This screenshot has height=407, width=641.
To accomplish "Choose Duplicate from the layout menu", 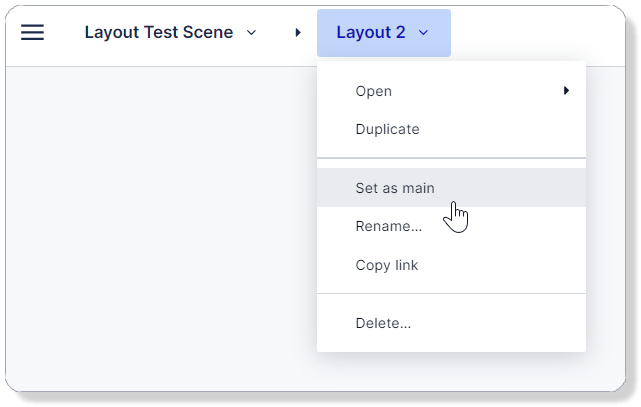I will (387, 129).
